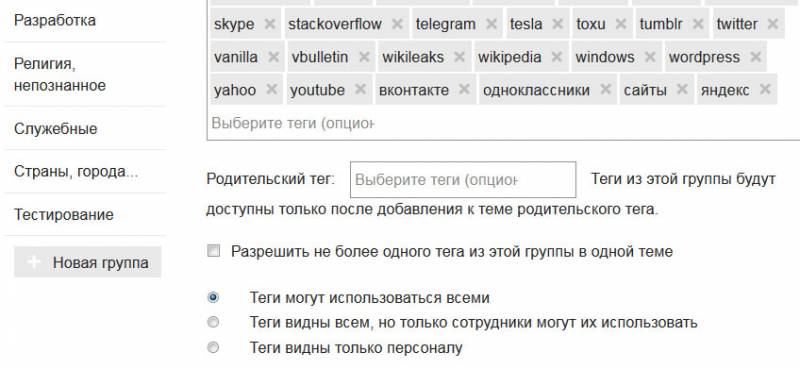Viewport: 800px width, 369px height.
Task: Click the stackoverflow tag label
Action: (335, 23)
